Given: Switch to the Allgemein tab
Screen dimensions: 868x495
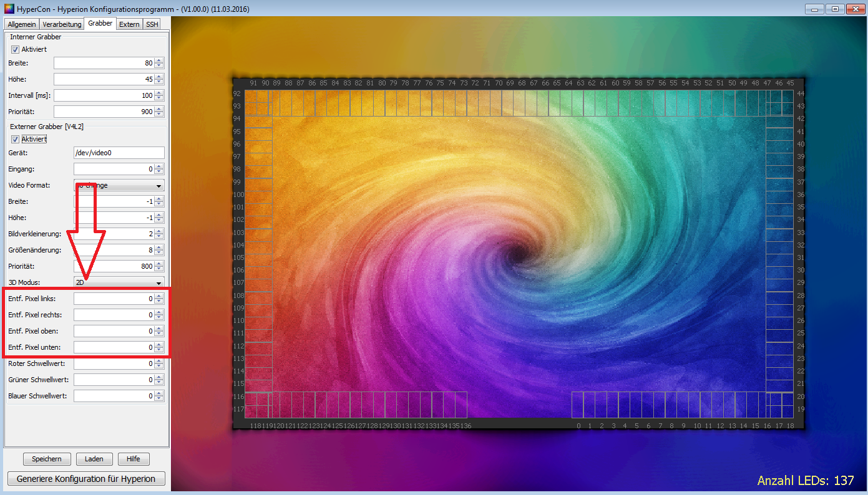Looking at the screenshot, I should [x=22, y=24].
